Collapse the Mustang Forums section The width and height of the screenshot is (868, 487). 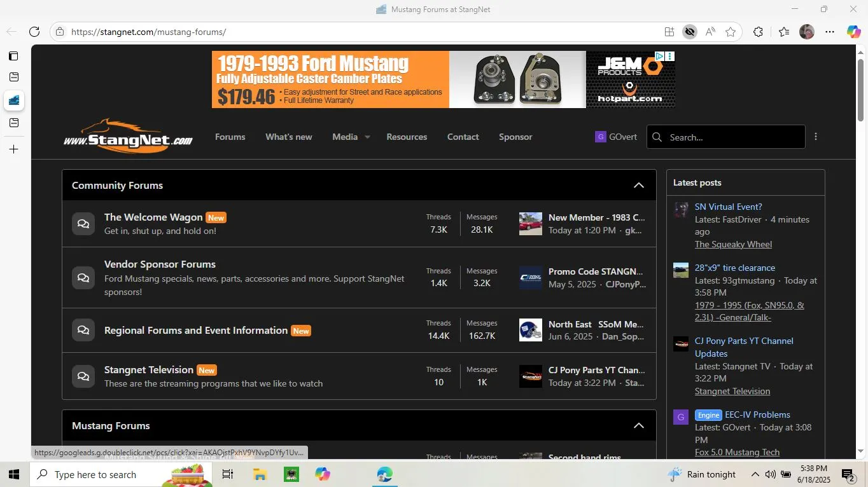pyautogui.click(x=639, y=426)
